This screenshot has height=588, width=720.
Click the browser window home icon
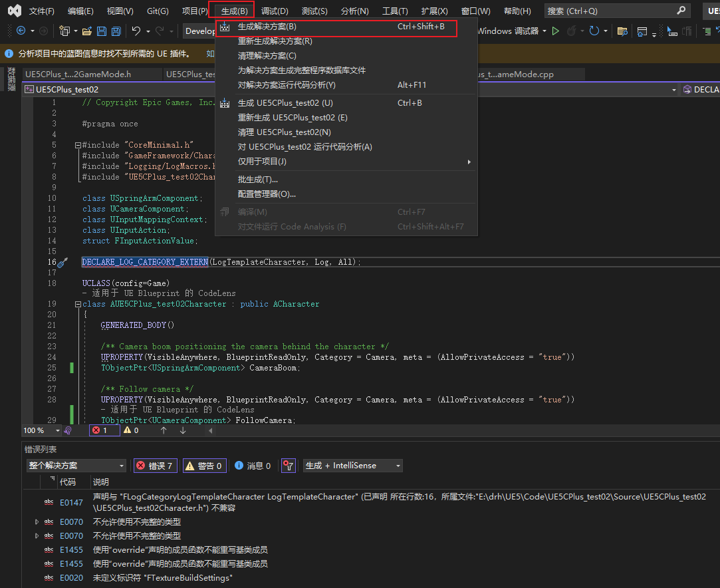[x=642, y=31]
